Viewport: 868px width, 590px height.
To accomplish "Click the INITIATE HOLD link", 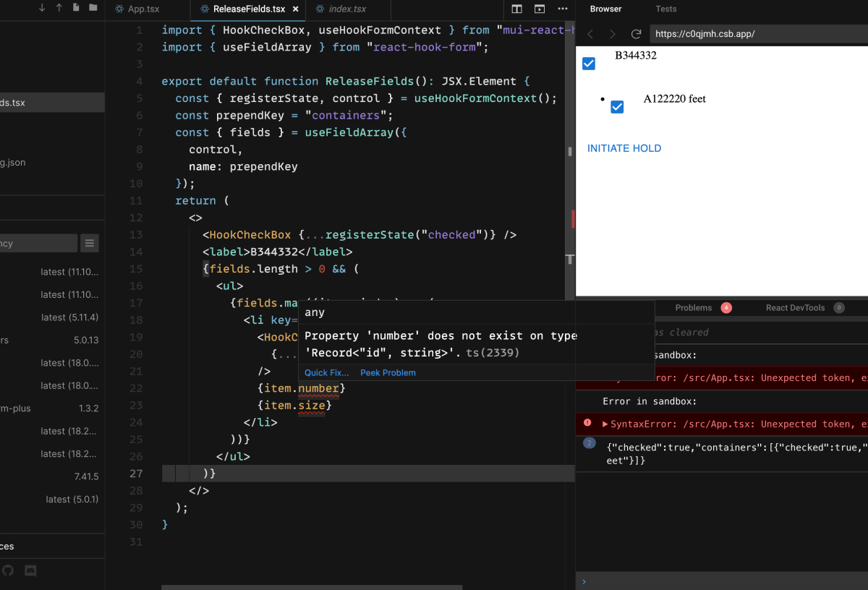I will tap(624, 148).
